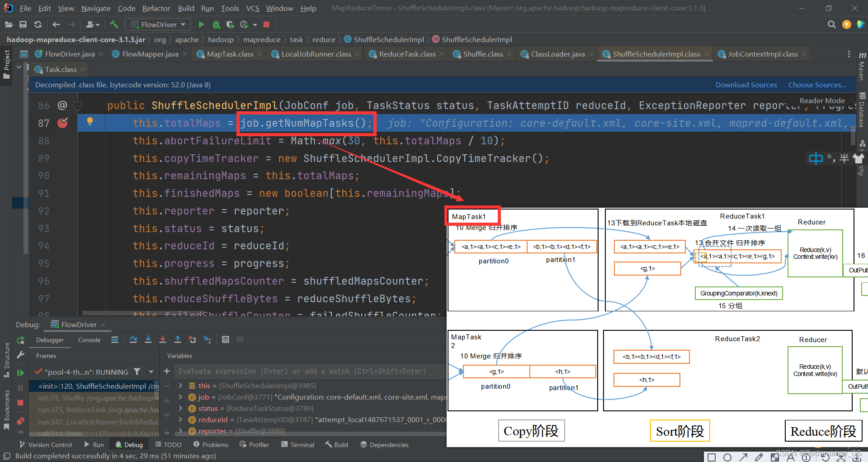Open the Problems tool window button
This screenshot has height=462, width=868.
(x=211, y=445)
